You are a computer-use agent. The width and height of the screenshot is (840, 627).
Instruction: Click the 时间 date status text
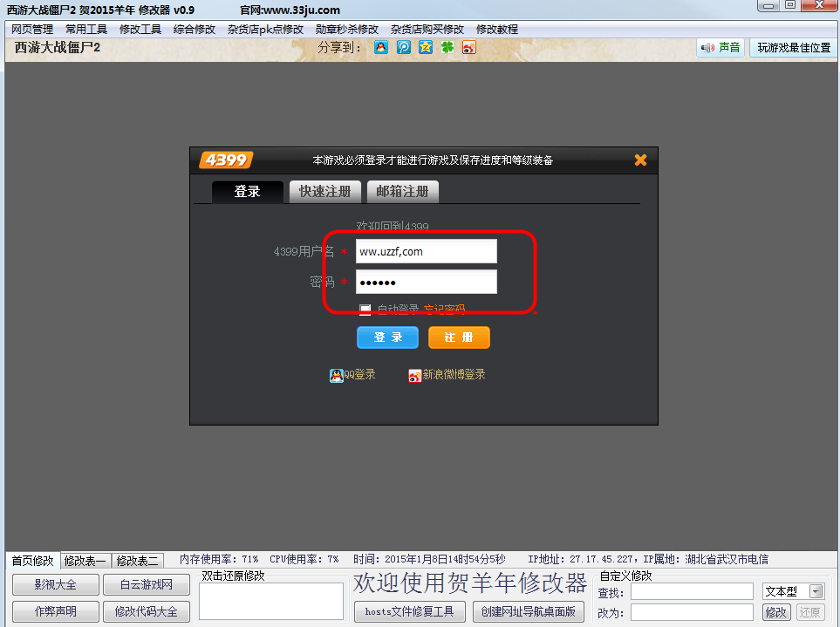(429, 560)
